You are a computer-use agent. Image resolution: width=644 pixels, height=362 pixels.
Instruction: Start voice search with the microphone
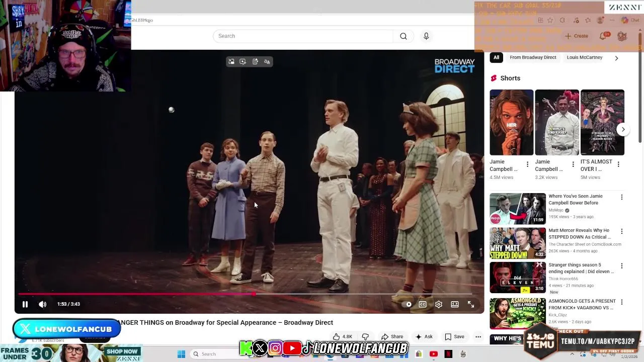[426, 36]
